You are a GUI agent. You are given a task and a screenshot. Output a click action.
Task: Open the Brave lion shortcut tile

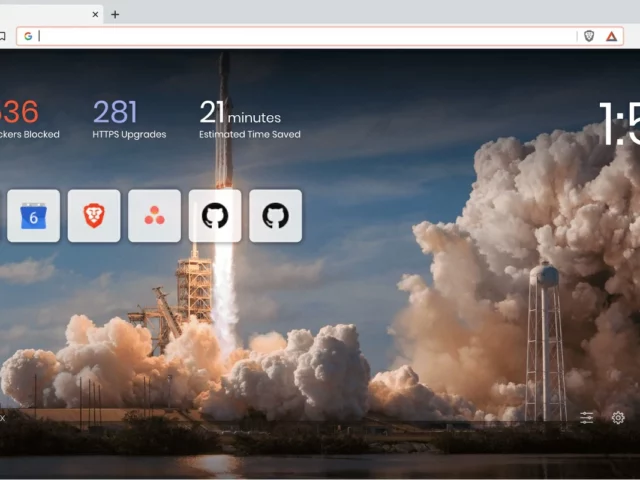pos(94,216)
